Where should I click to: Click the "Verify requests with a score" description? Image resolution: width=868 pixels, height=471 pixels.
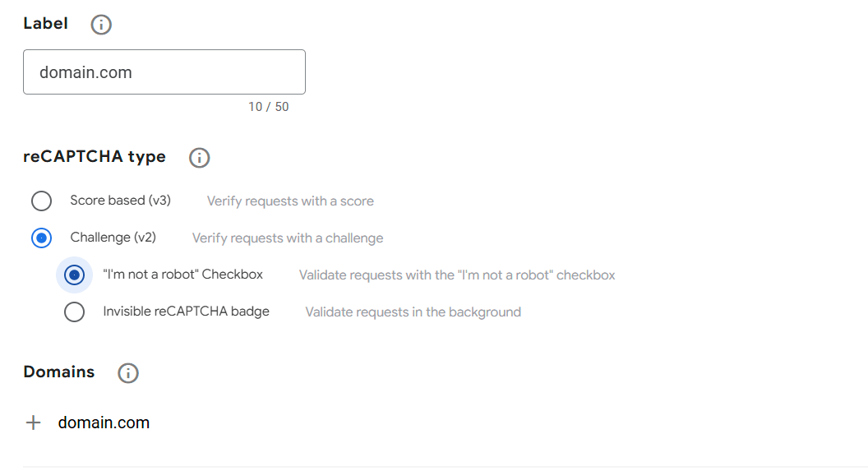tap(290, 201)
